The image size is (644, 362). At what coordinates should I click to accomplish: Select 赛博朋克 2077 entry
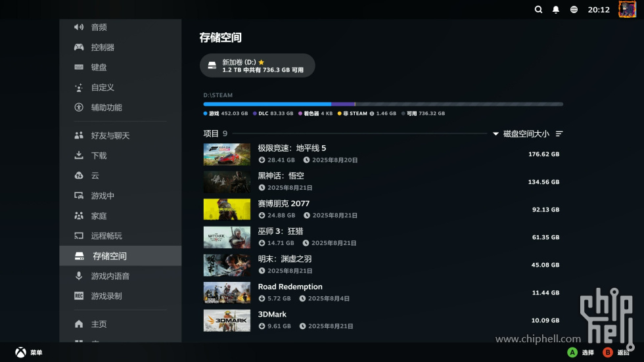click(x=382, y=210)
